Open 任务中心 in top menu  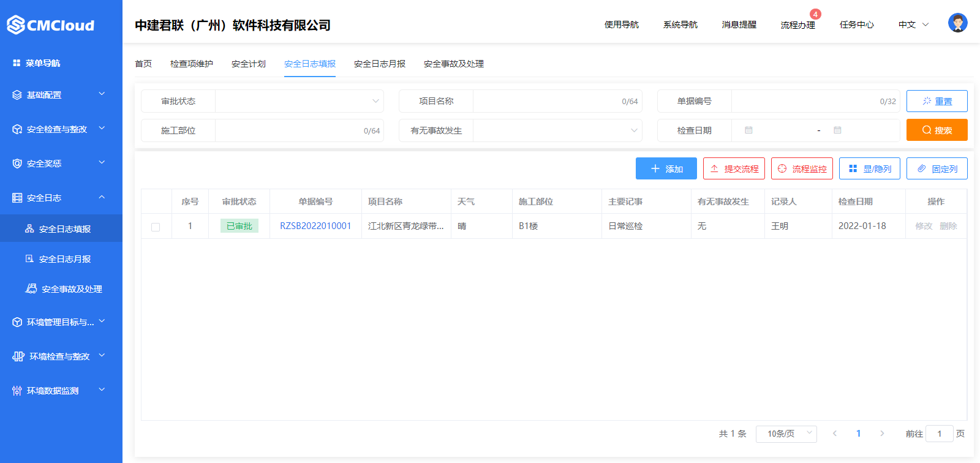coord(857,24)
